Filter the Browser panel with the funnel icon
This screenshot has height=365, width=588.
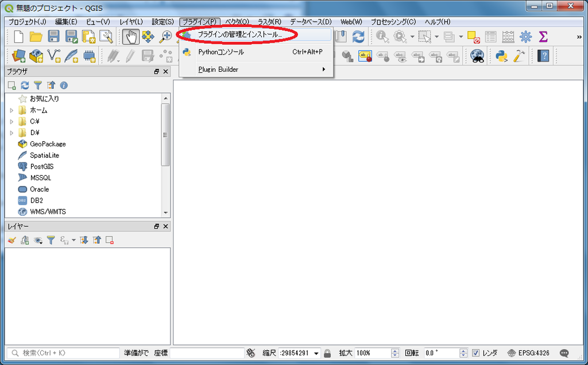click(38, 86)
